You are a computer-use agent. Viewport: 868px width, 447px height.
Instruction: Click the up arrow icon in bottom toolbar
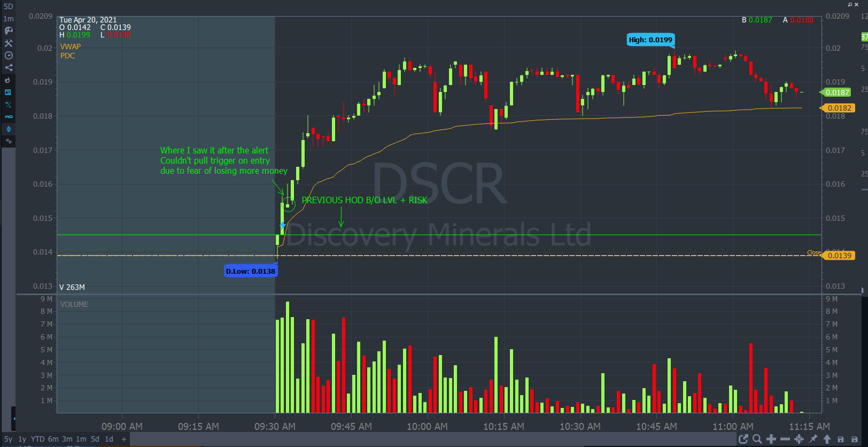(827, 440)
